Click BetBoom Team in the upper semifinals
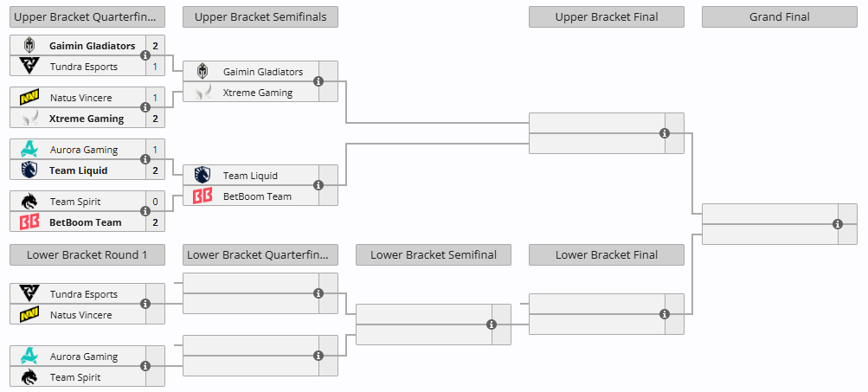868x392 pixels. (x=257, y=196)
